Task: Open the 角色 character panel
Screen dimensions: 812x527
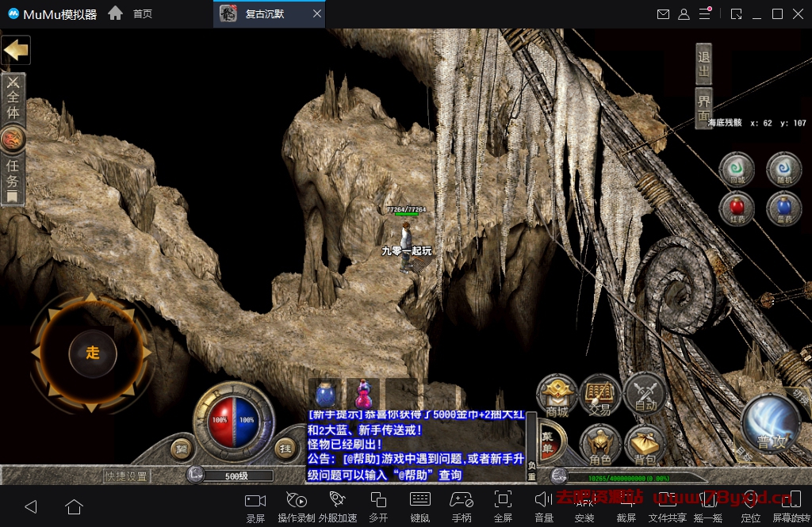Action: pos(599,445)
